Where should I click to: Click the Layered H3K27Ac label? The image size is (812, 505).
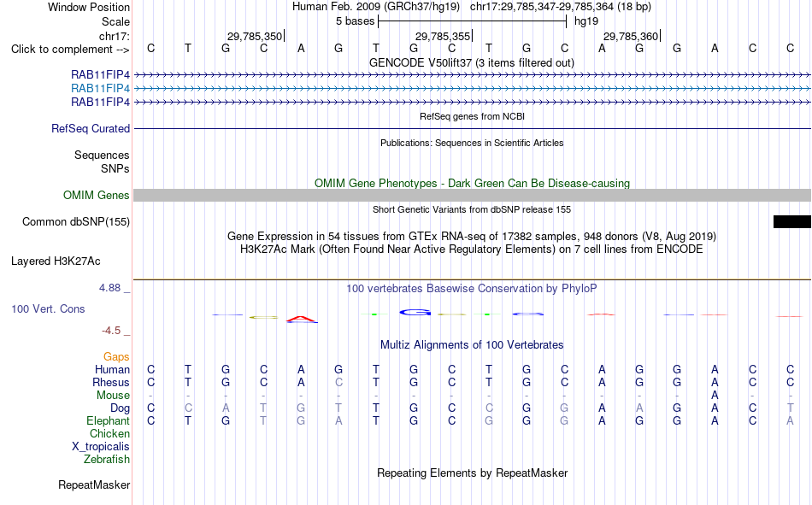point(56,261)
